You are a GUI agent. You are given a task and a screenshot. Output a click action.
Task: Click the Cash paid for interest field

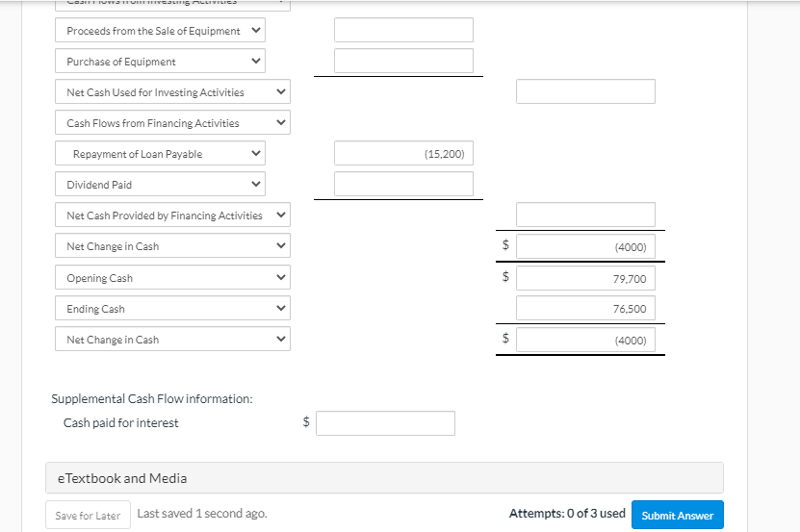[385, 423]
